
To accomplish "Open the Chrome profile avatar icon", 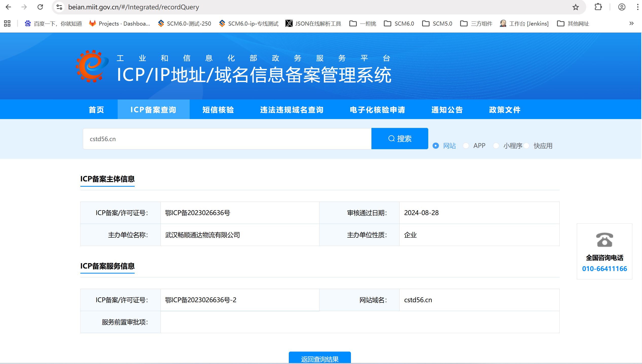I will [x=621, y=7].
